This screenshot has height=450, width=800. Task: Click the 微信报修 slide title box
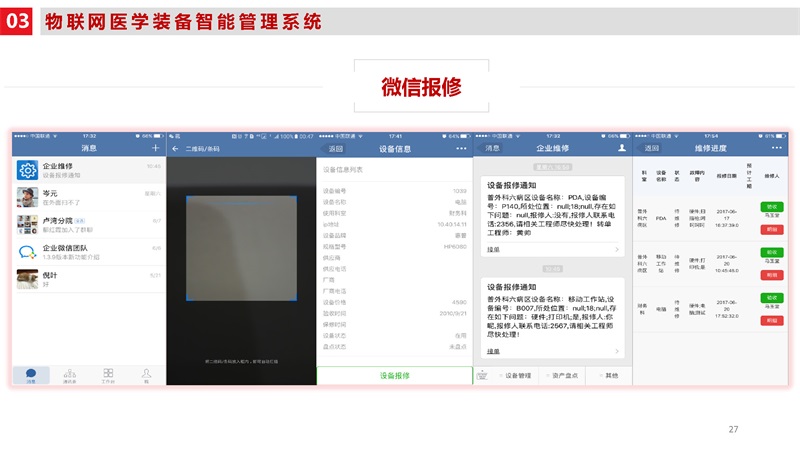421,86
